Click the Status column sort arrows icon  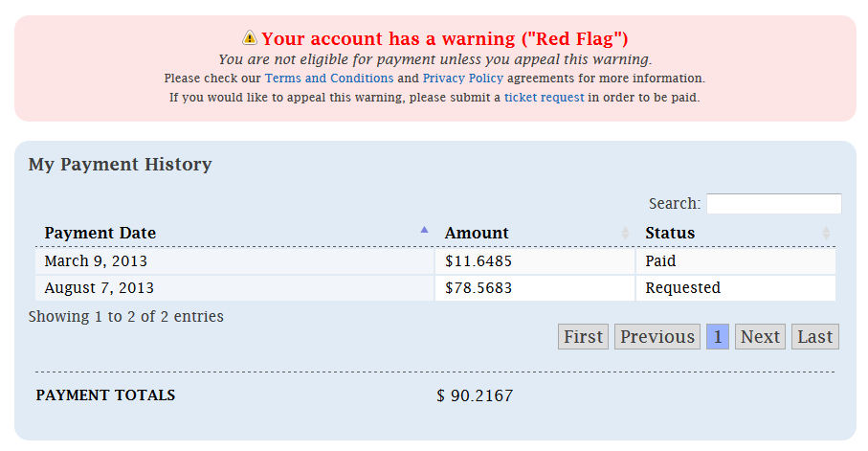pyautogui.click(x=826, y=233)
